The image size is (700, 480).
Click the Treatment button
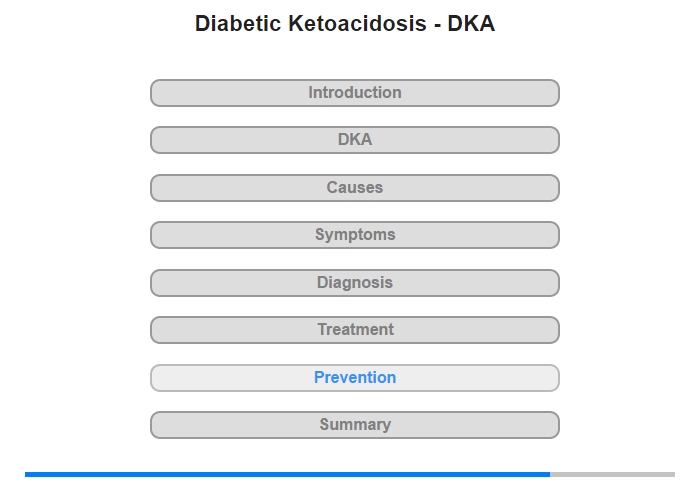tap(354, 330)
